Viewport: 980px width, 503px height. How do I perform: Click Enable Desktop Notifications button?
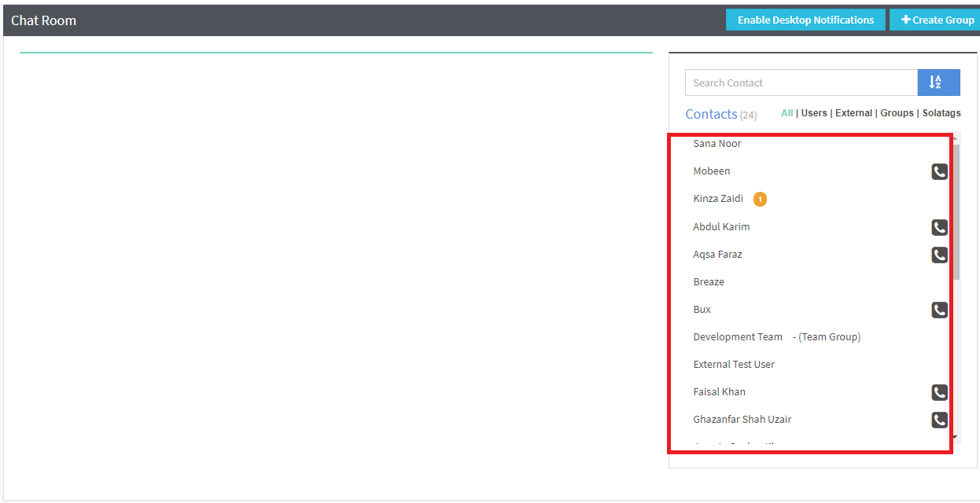(x=805, y=20)
